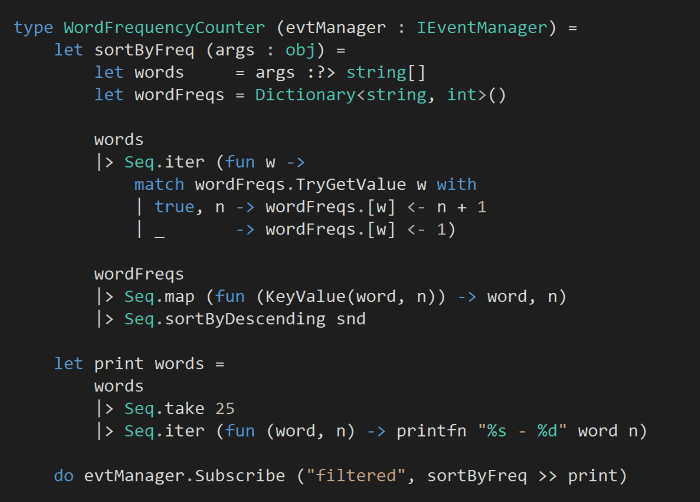Click the 'match' keyword
Viewport: 700px width, 502px height.
[159, 184]
